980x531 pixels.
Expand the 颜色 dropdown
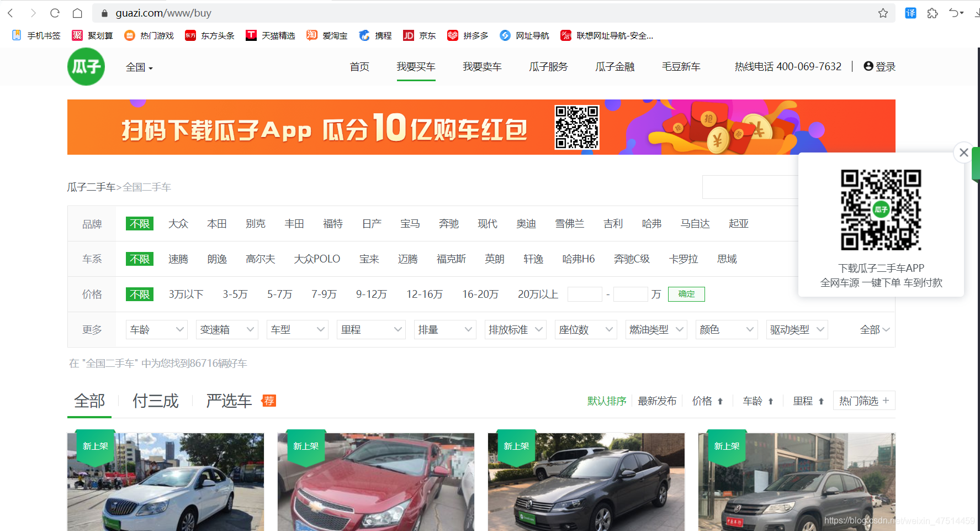coord(727,330)
